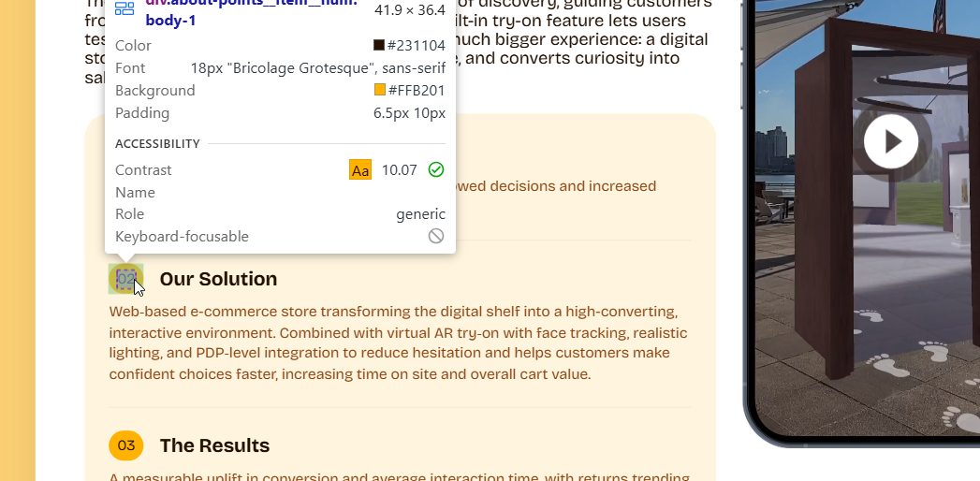Click the Our Solution heading

coord(218,279)
